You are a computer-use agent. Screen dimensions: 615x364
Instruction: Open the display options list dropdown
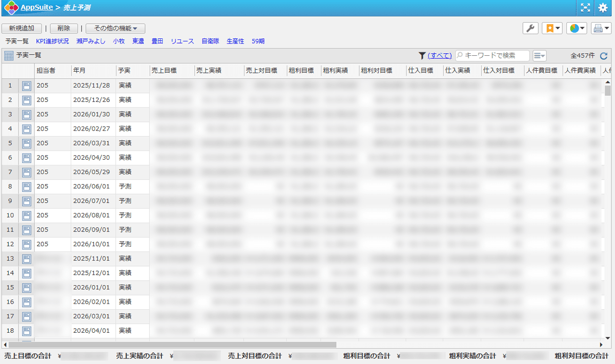point(540,56)
